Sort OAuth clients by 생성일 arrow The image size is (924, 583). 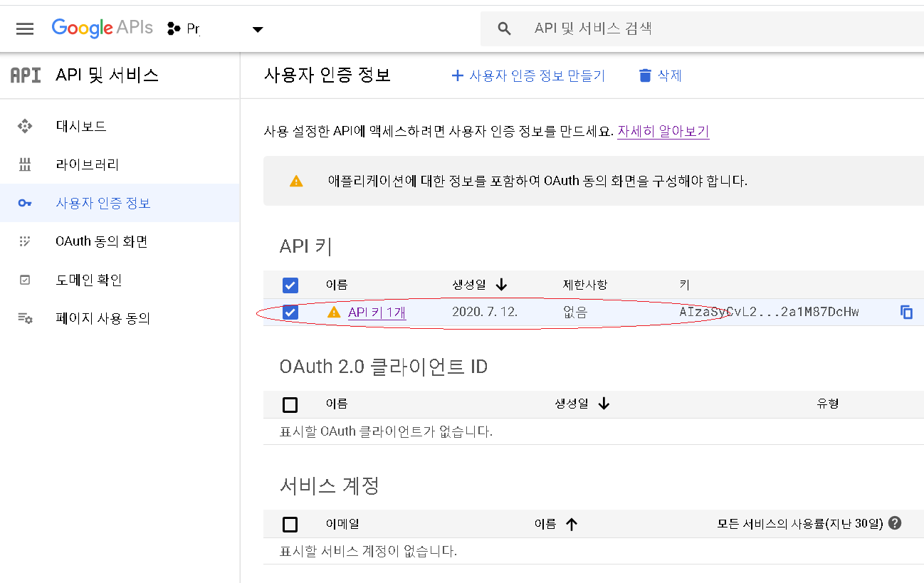point(604,404)
